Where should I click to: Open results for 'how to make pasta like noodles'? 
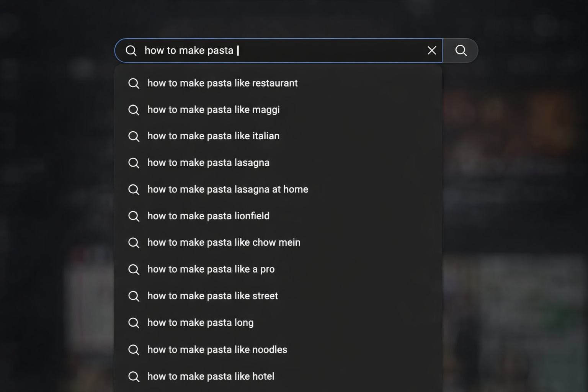217,349
